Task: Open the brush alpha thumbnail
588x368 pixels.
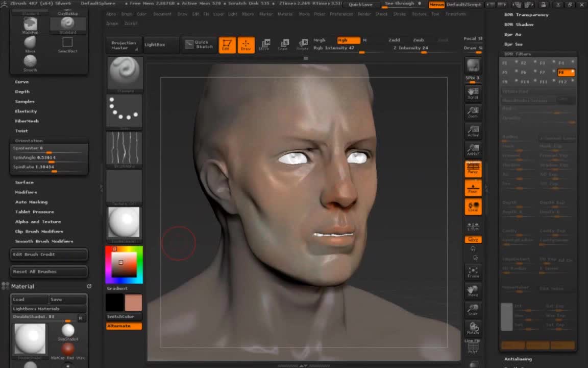Action: coord(125,149)
